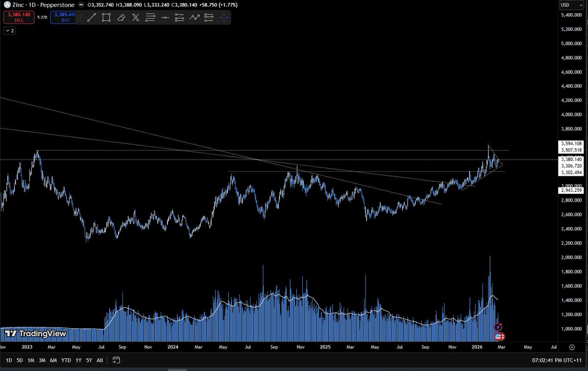Image resolution: width=588 pixels, height=371 pixels.
Task: Select the blue crosshair cursor tool
Action: (x=224, y=18)
